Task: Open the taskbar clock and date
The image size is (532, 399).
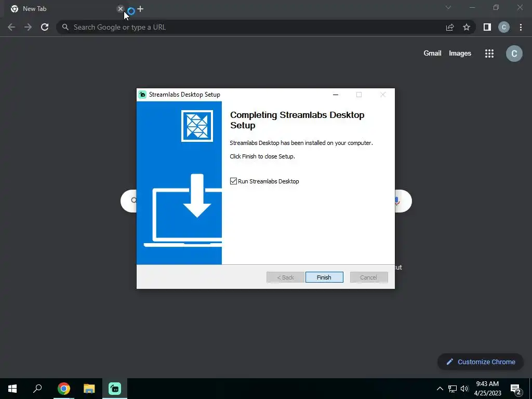Action: click(x=487, y=389)
